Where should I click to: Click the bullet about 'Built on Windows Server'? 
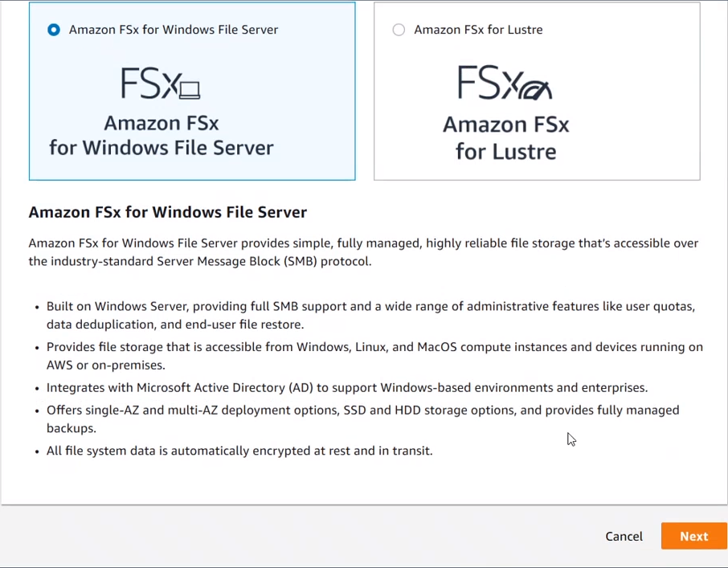pyautogui.click(x=370, y=315)
